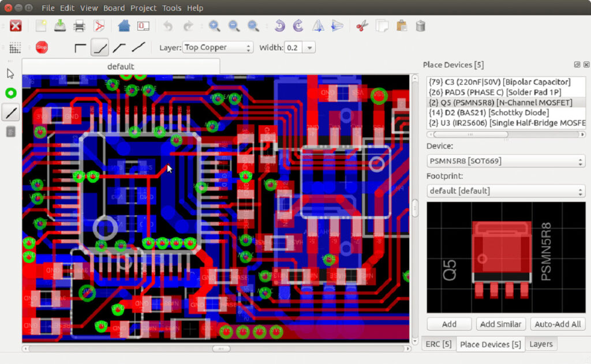Click the flip horizontal icon

click(336, 26)
